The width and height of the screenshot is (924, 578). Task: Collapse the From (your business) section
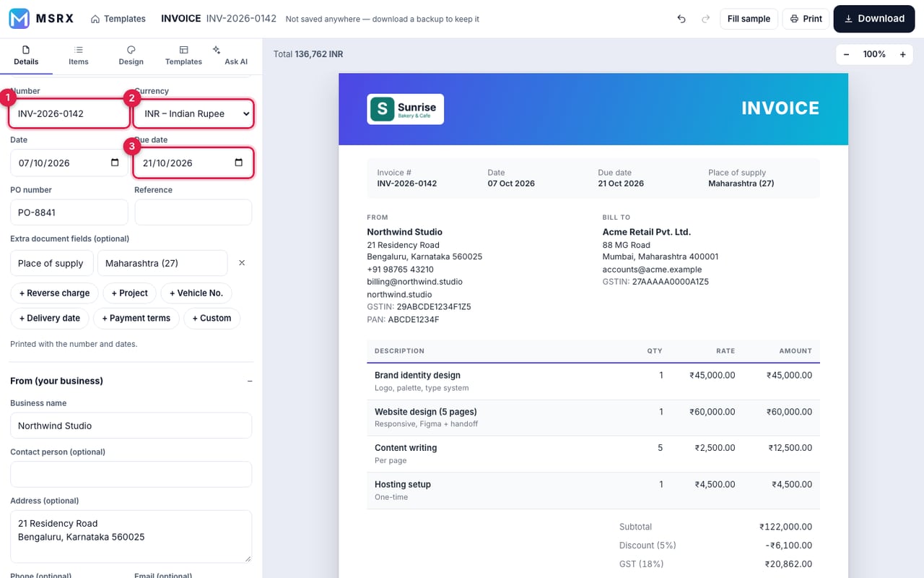point(249,381)
